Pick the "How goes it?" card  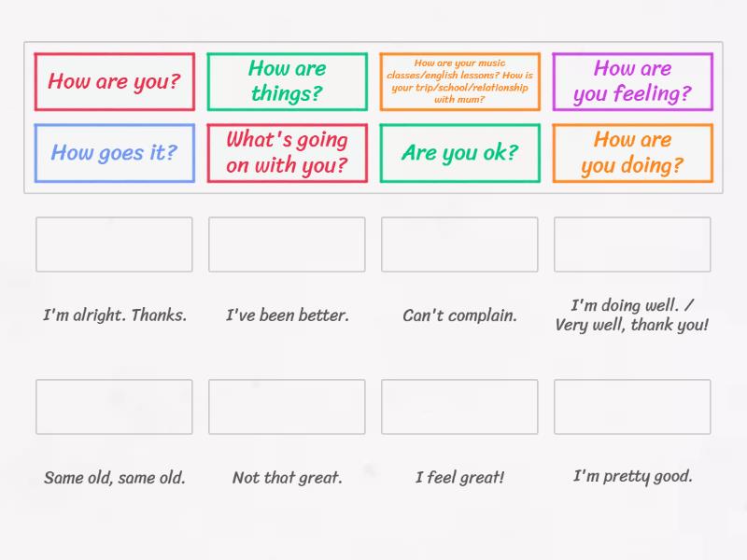pos(114,152)
